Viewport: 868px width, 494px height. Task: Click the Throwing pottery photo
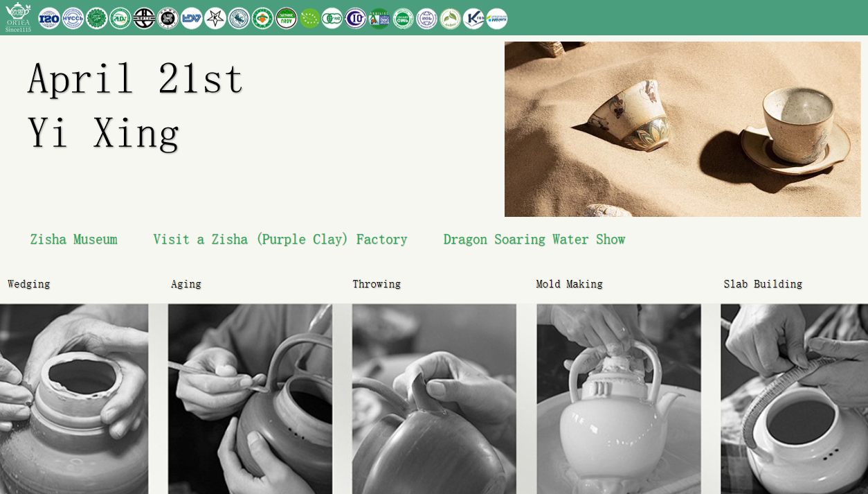(434, 398)
